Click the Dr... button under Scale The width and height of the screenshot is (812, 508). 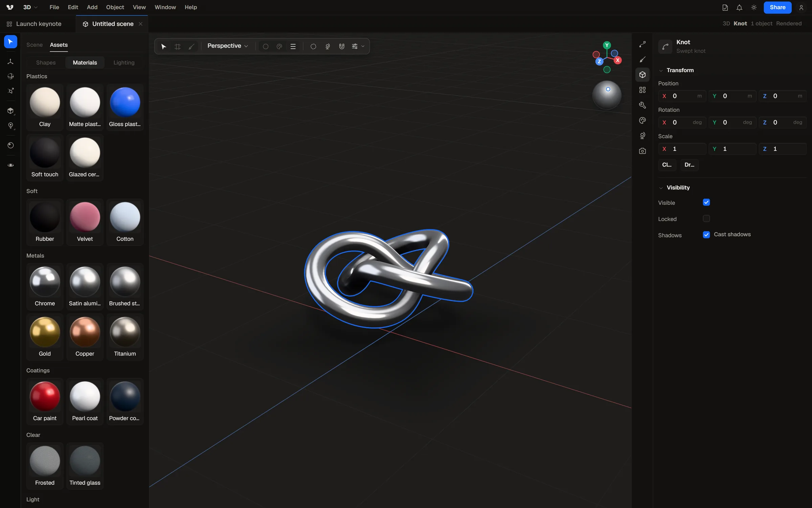[689, 165]
